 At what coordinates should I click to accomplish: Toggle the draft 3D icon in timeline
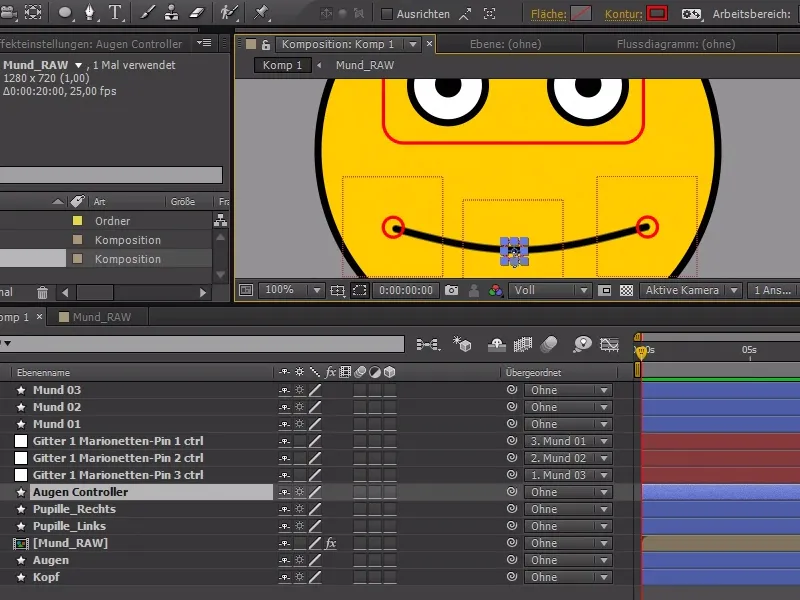point(462,344)
